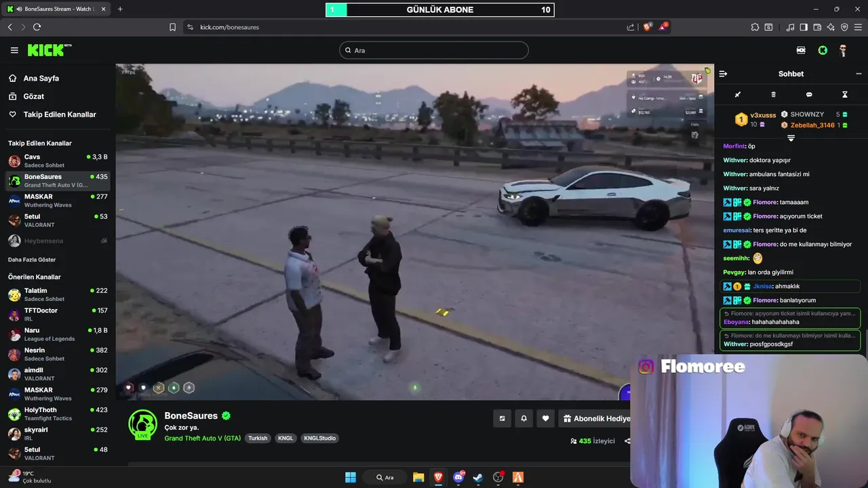Click the green K badge icon in header
The image size is (868, 488).
pyautogui.click(x=823, y=50)
